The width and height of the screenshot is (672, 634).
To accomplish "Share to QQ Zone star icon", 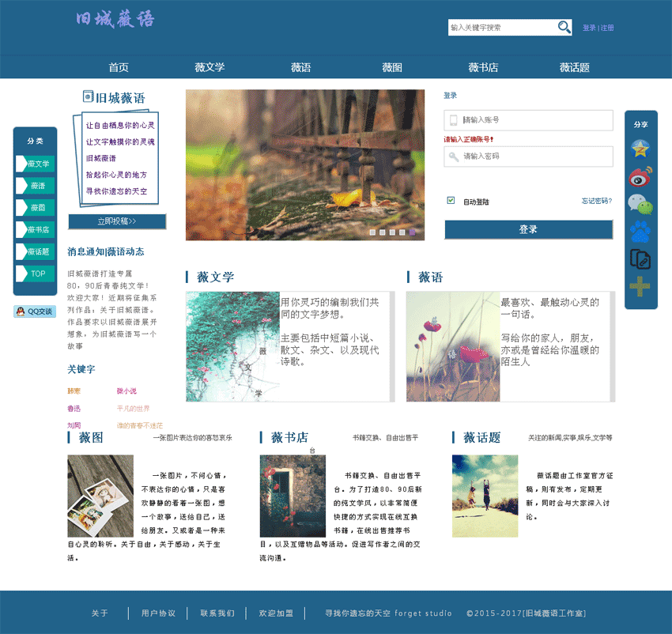I will point(640,149).
